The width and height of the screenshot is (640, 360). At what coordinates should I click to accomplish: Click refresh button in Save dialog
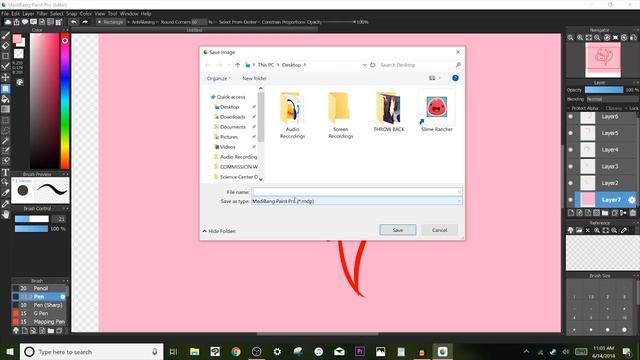[x=373, y=65]
